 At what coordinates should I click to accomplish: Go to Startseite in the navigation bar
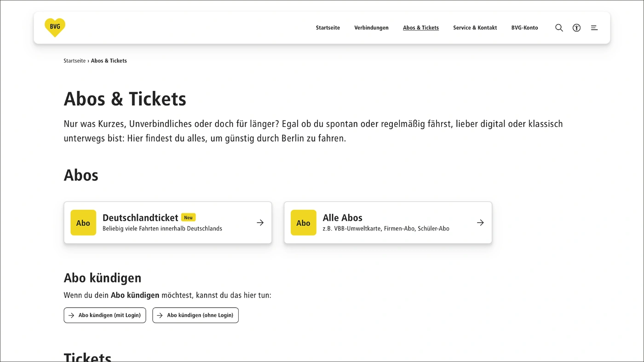point(328,28)
